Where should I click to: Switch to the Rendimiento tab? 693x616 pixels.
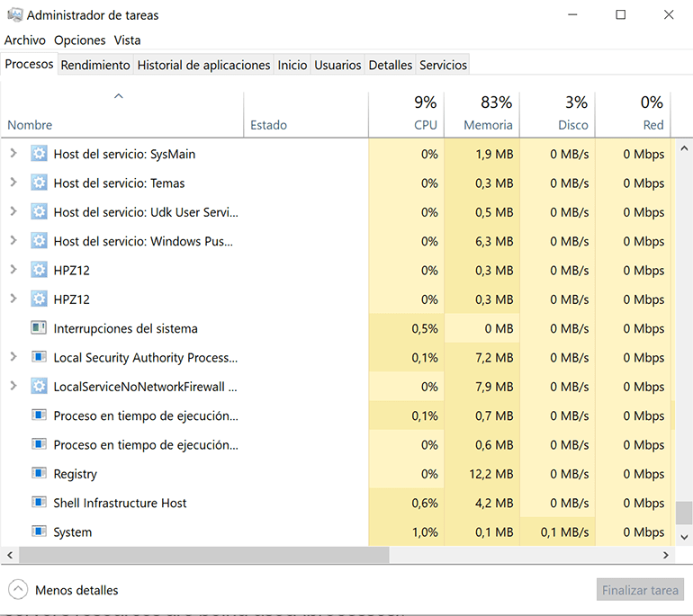(x=95, y=65)
